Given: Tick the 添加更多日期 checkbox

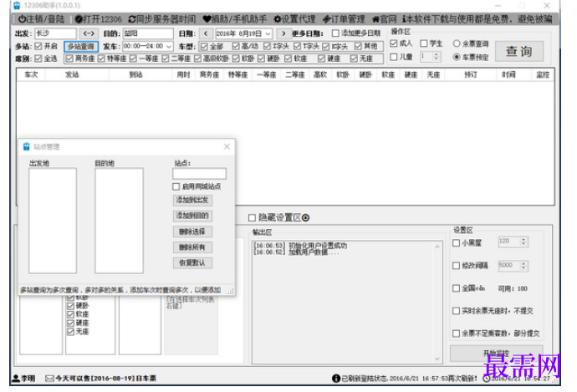Looking at the screenshot, I should point(335,33).
